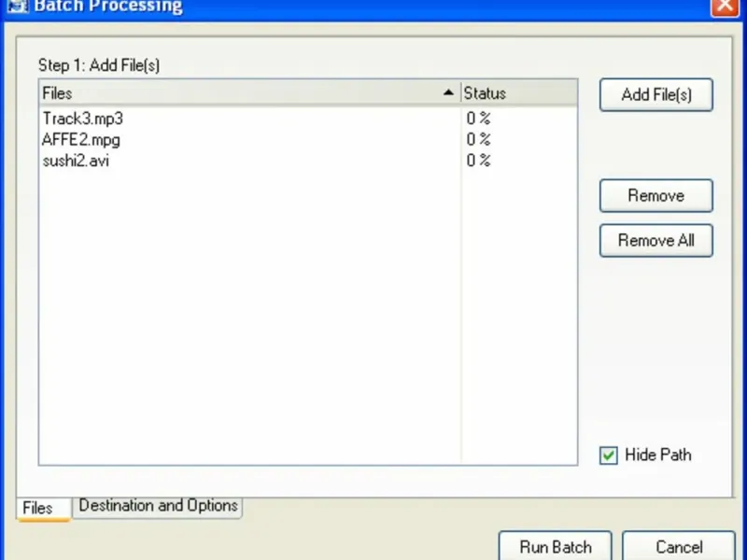Click the Add File(s) button

point(656,95)
